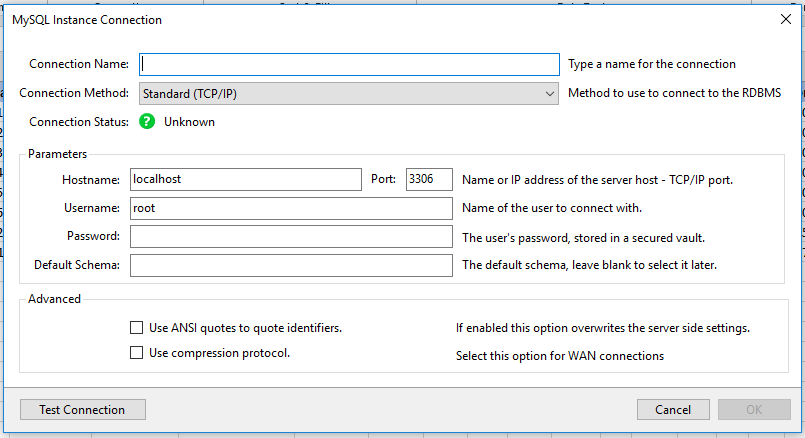805x438 pixels.
Task: Edit the Port field showing 3306
Action: point(429,179)
